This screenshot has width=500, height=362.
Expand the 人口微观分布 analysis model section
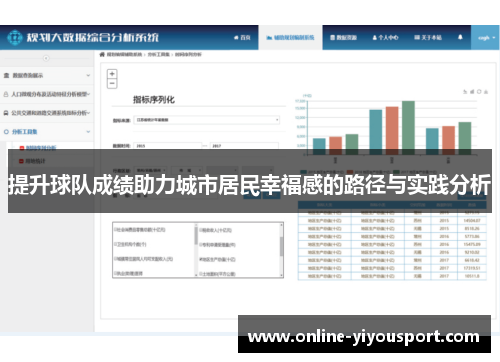point(47,94)
